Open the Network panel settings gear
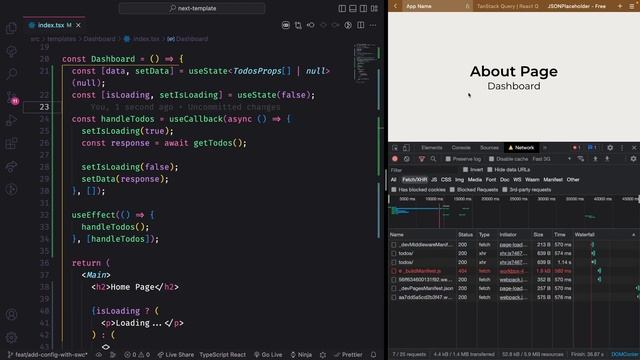Image resolution: width=640 pixels, height=360 pixels. 633,159
